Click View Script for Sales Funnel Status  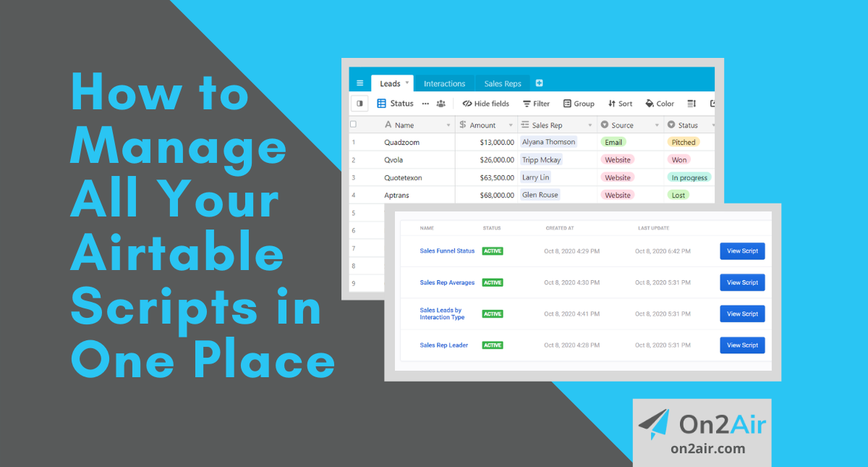[x=741, y=251]
